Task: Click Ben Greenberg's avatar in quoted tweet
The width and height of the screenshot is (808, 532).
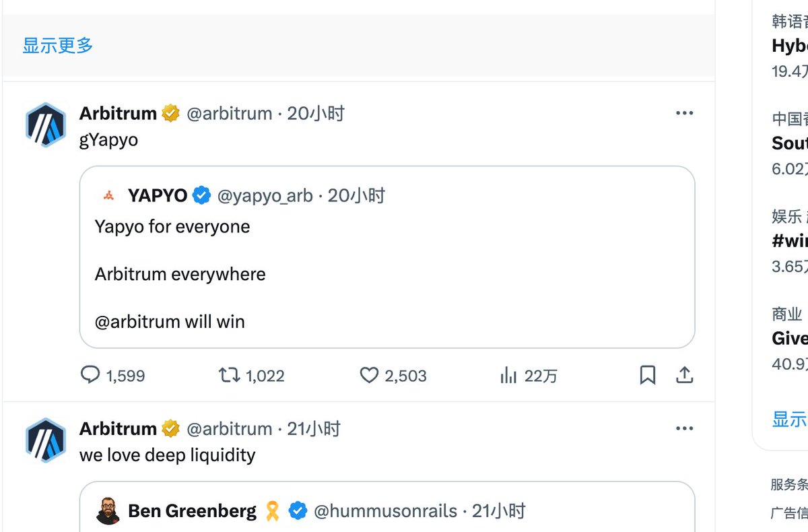Action: click(108, 511)
